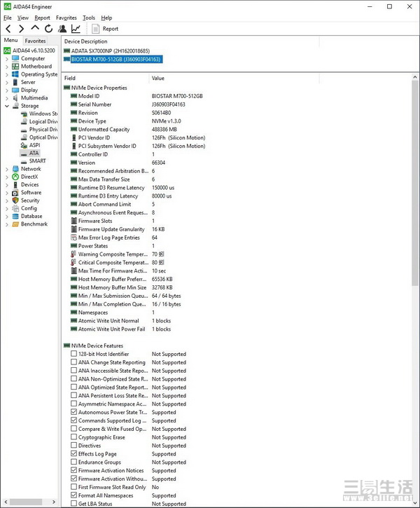Open the Favorites menu
This screenshot has height=508, width=420.
click(x=66, y=18)
